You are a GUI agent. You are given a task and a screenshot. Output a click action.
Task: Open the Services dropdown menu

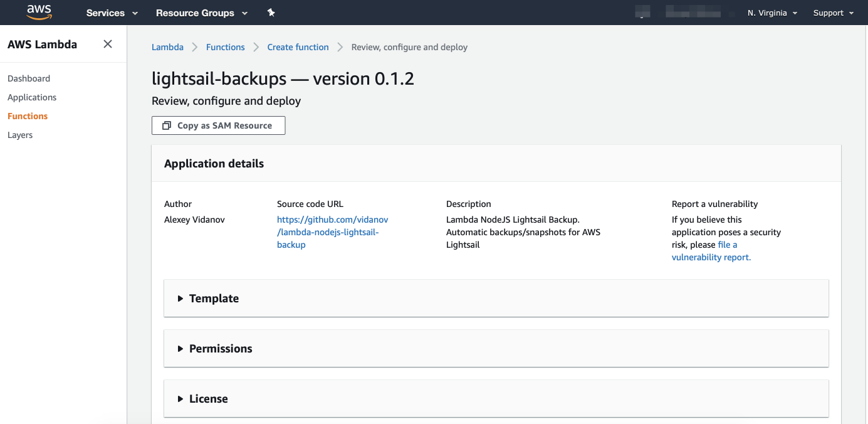pyautogui.click(x=112, y=13)
